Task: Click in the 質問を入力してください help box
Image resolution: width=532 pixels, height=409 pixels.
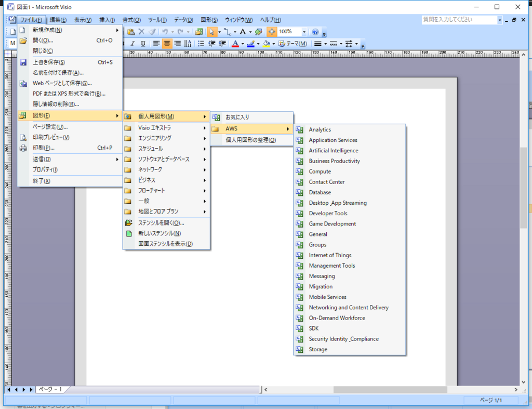Action: coord(459,20)
